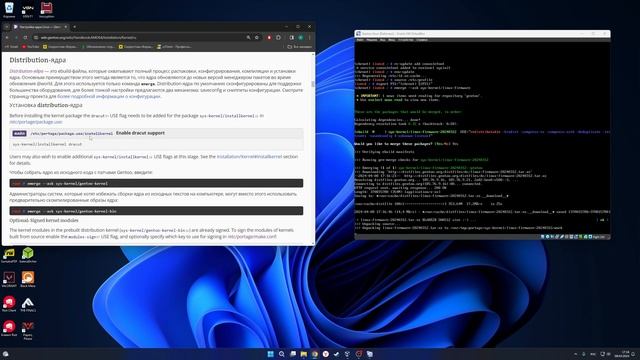640x360 pixels.
Task: Go back in the browser
Action: 7,38
